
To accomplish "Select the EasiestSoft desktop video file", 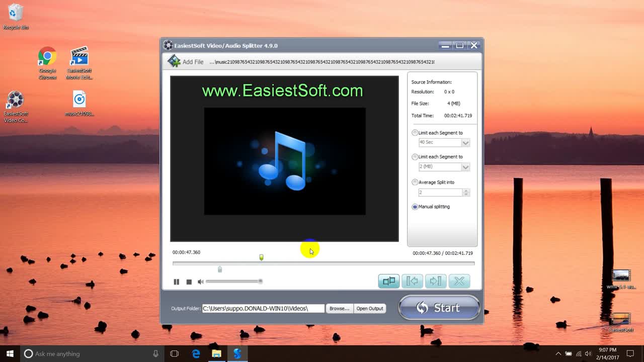I will click(621, 322).
